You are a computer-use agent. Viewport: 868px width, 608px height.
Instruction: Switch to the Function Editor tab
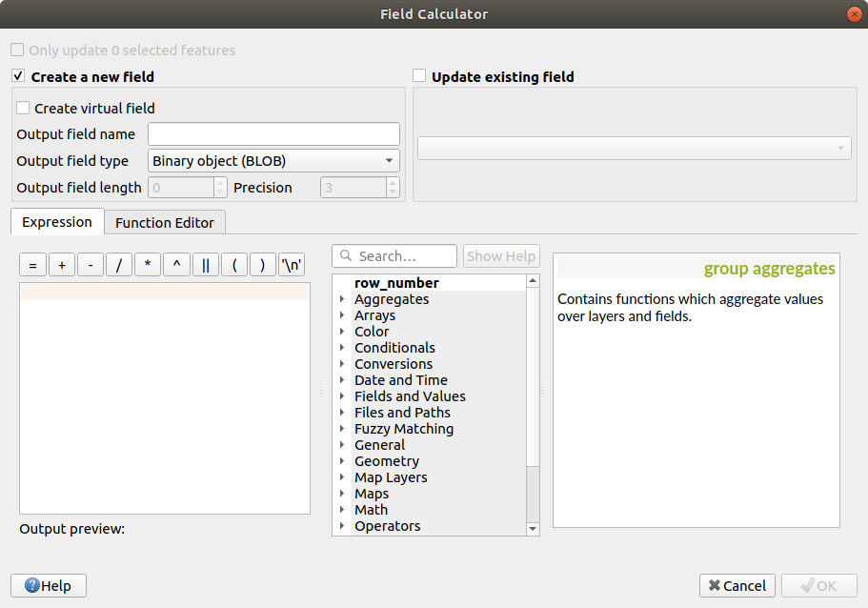point(165,223)
